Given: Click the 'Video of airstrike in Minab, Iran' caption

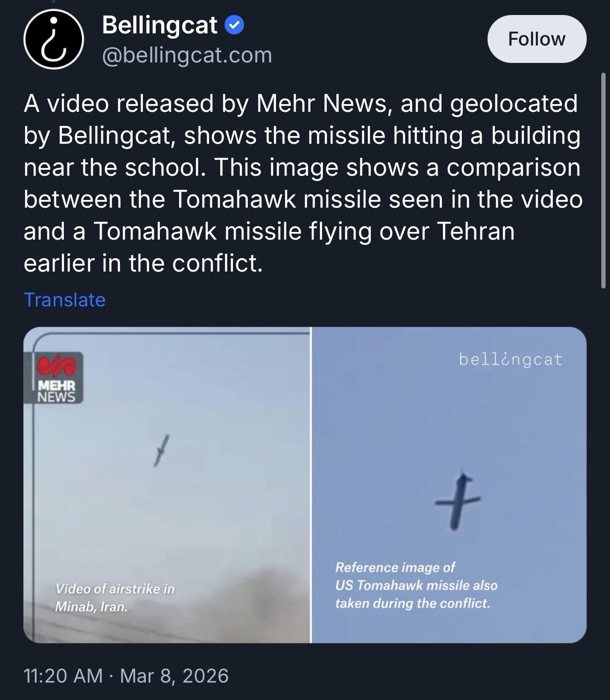Looking at the screenshot, I should pos(115,597).
